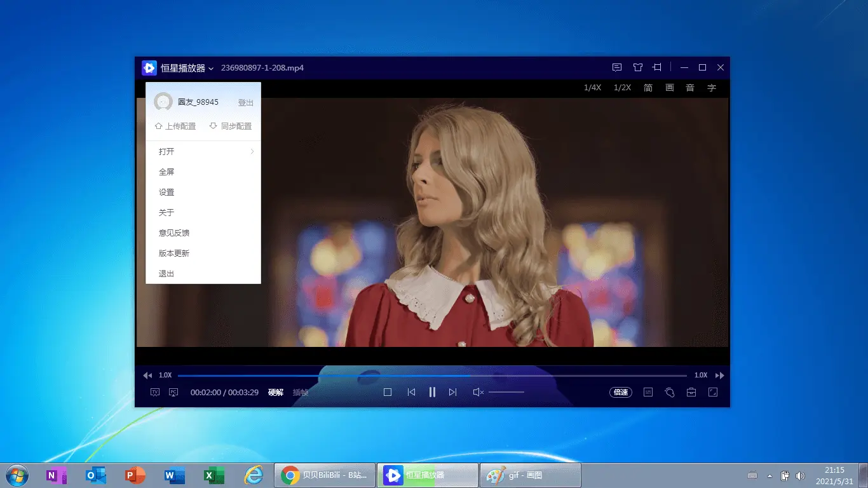The width and height of the screenshot is (868, 488).
Task: Open subtitle settings 字
Action: [712, 88]
